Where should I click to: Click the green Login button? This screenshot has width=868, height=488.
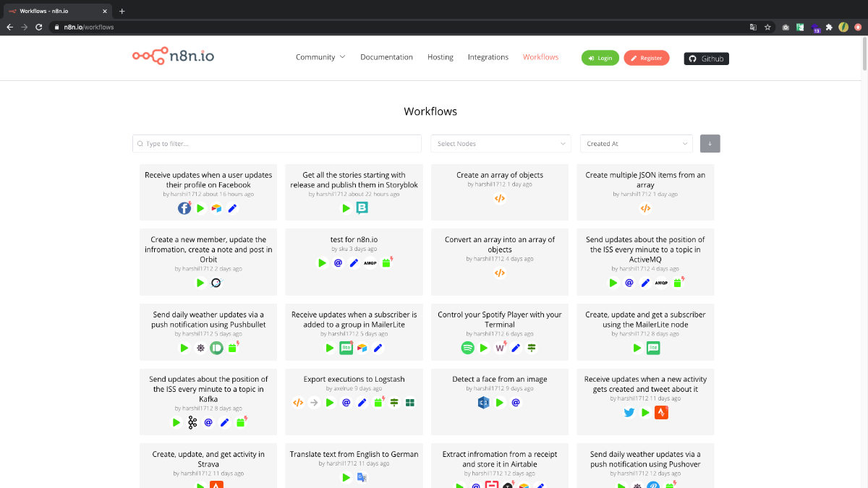pyautogui.click(x=600, y=58)
